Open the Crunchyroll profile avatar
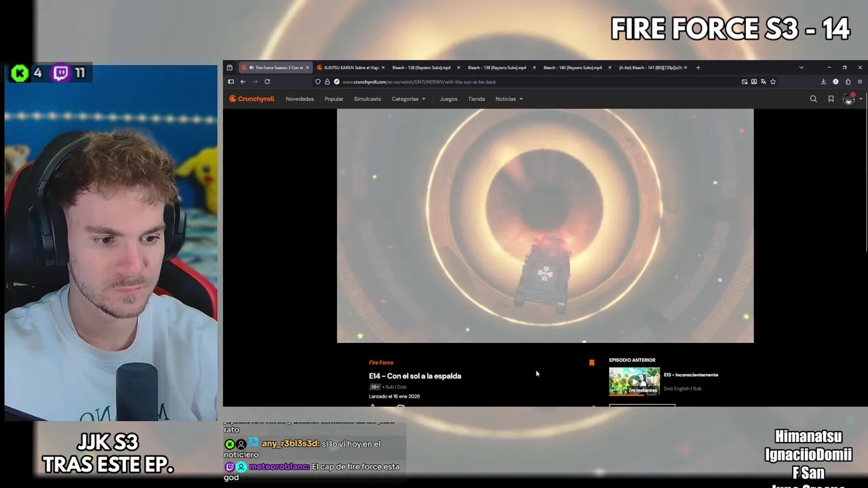Image resolution: width=868 pixels, height=488 pixels. (x=848, y=99)
